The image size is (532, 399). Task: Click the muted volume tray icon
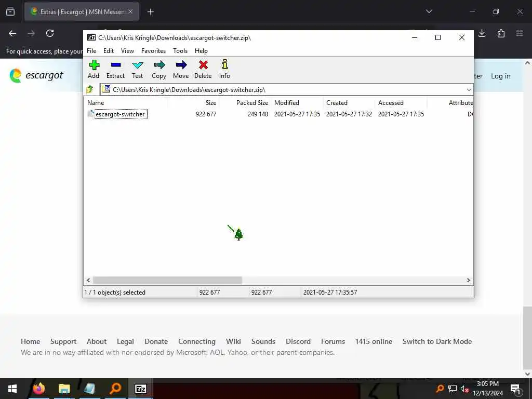click(x=464, y=389)
